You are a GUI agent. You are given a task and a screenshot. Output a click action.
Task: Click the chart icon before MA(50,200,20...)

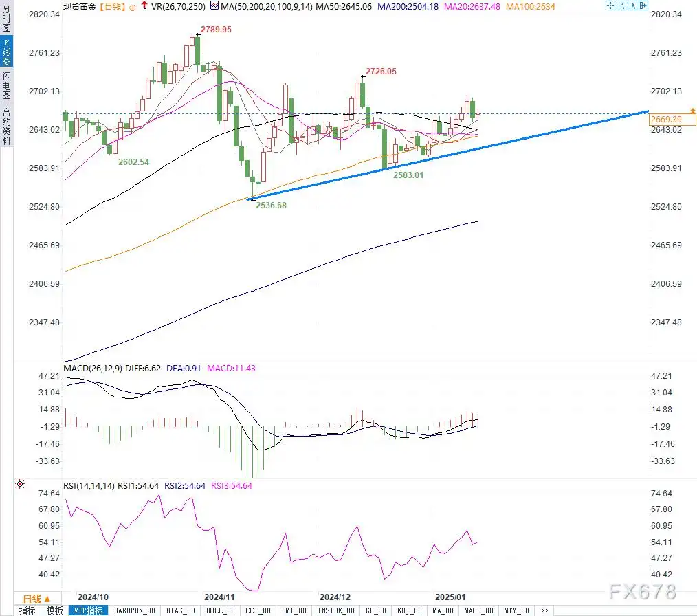[x=214, y=6]
